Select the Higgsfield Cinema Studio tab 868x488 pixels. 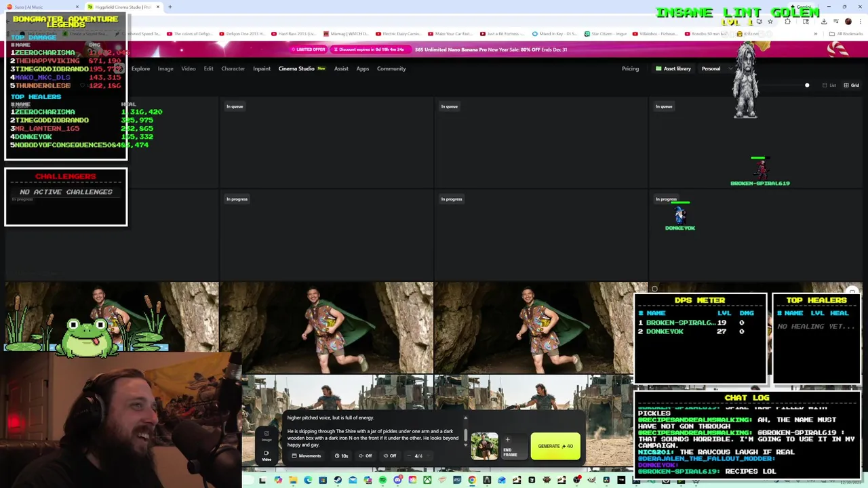tap(122, 7)
